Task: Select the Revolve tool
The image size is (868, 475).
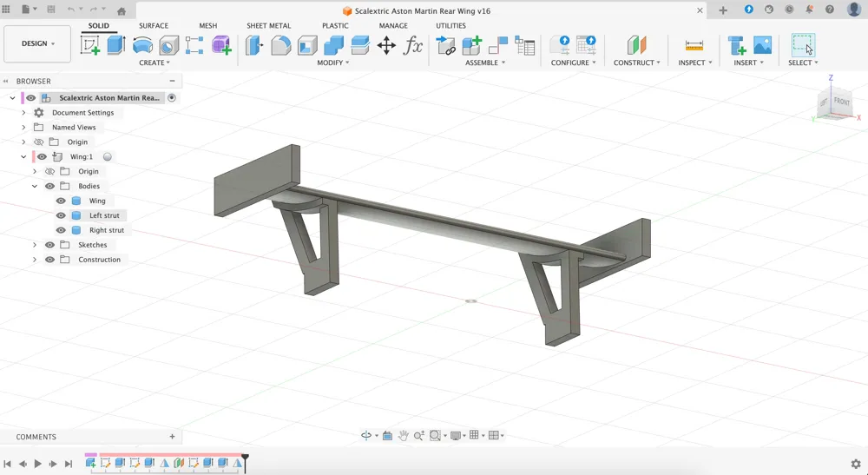Action: tap(143, 45)
